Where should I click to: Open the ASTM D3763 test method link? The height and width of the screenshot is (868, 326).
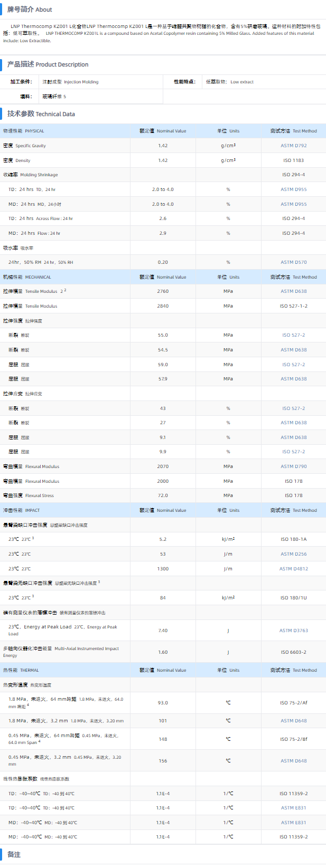pos(293,631)
